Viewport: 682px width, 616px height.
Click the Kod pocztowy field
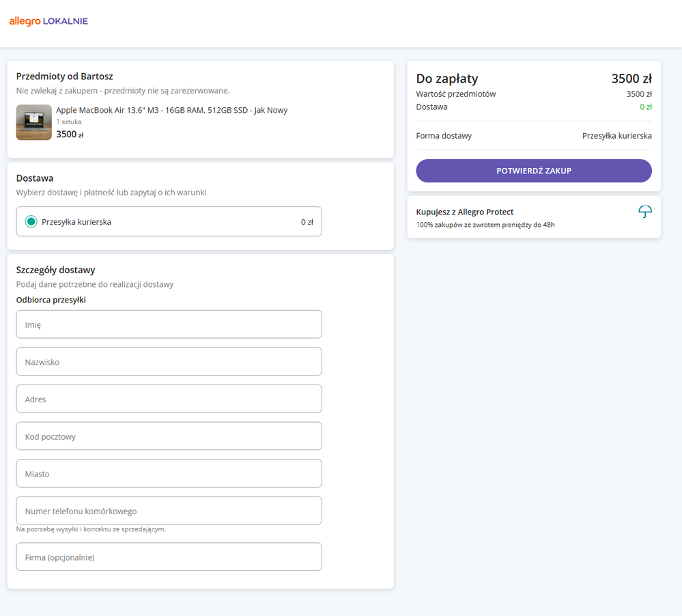pyautogui.click(x=169, y=436)
